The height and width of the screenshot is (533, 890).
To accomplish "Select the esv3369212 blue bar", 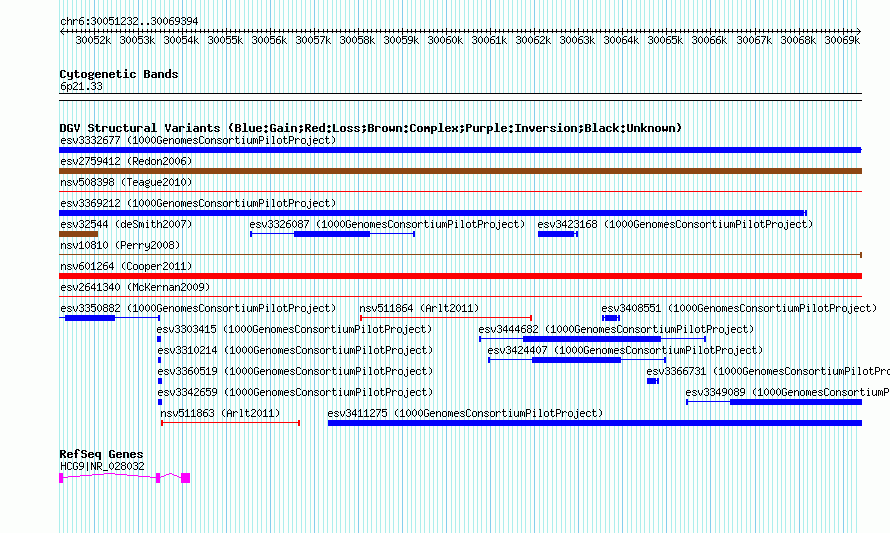I will [x=433, y=213].
